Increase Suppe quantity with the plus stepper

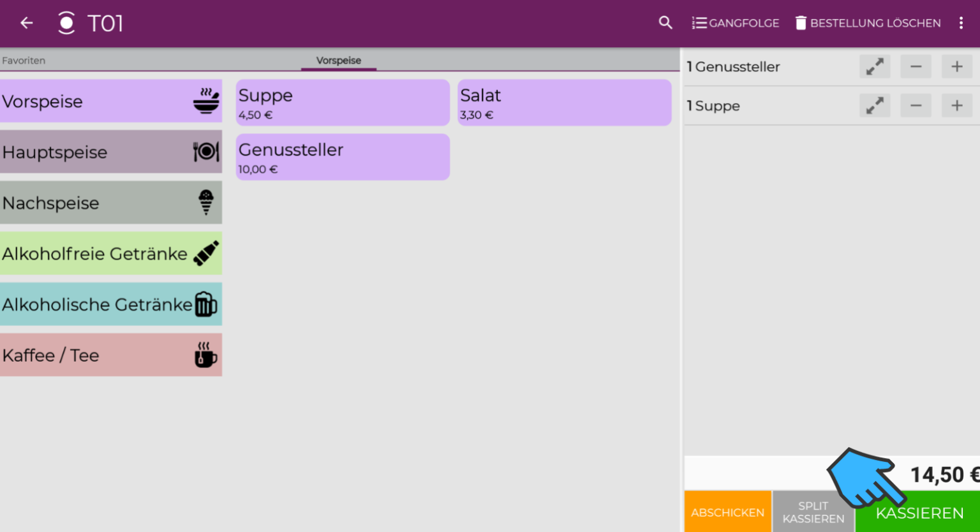(956, 105)
